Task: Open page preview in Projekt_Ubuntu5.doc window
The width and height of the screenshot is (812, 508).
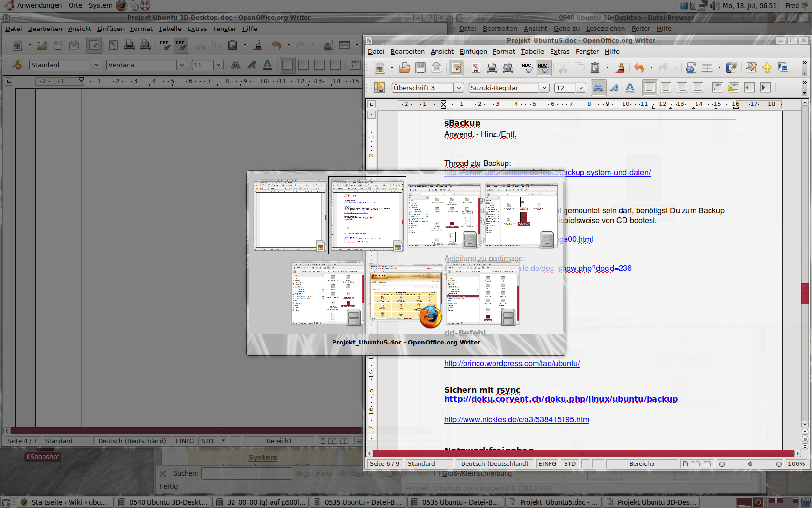Action: (x=508, y=68)
